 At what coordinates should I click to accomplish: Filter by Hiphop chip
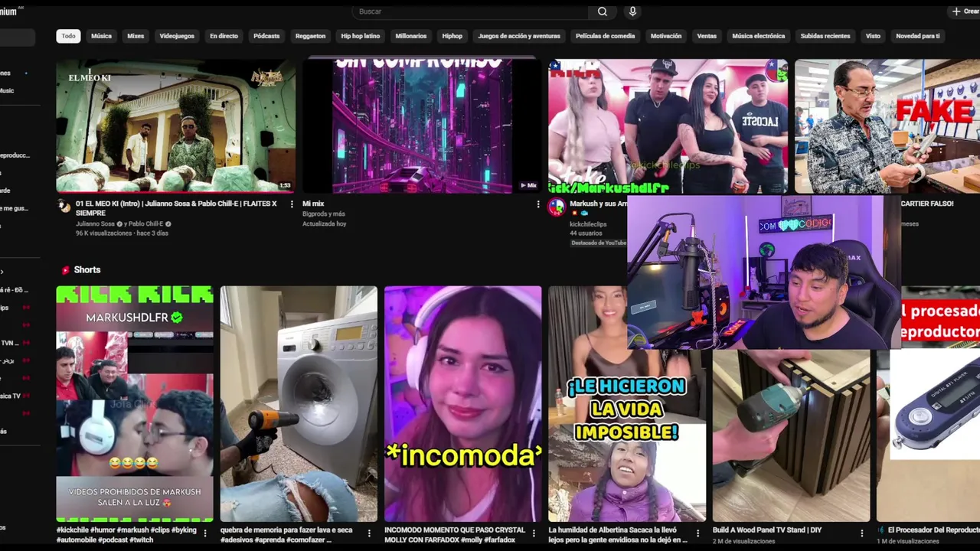pyautogui.click(x=452, y=36)
